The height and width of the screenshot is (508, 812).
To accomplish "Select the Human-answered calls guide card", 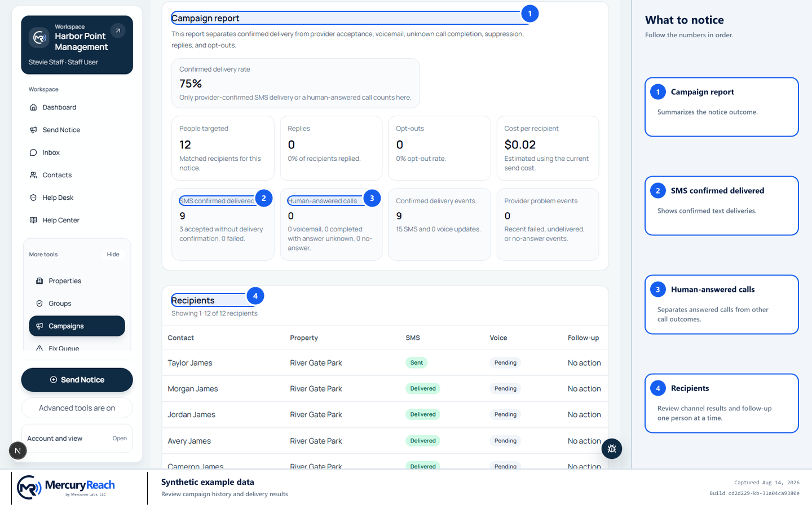I will tap(722, 305).
